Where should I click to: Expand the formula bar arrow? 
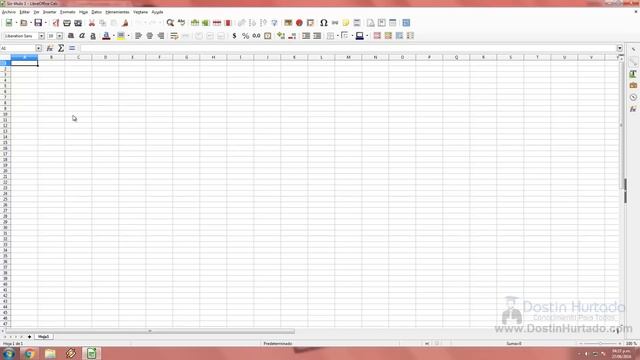[x=620, y=48]
